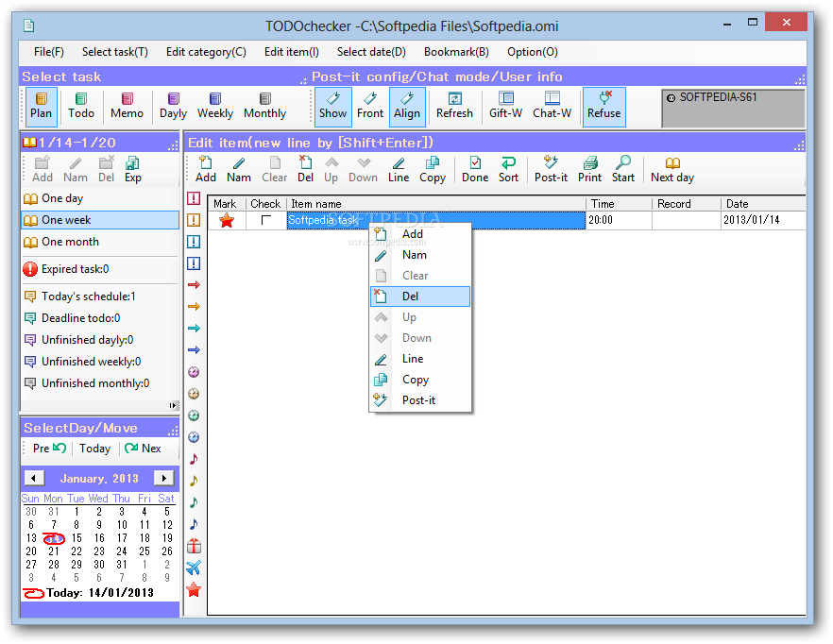The width and height of the screenshot is (833, 644).
Task: Choose Copy in the context menu
Action: click(419, 380)
